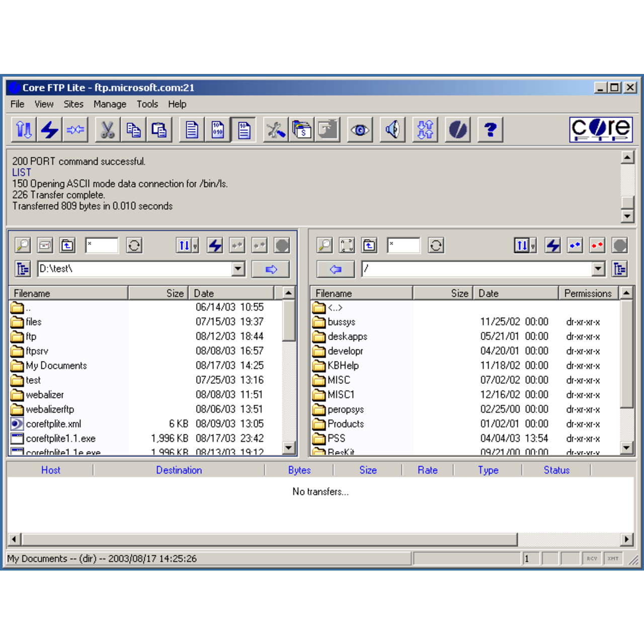Click the grayed document scheduler toolbar icon
This screenshot has height=644, width=644.
(x=328, y=130)
